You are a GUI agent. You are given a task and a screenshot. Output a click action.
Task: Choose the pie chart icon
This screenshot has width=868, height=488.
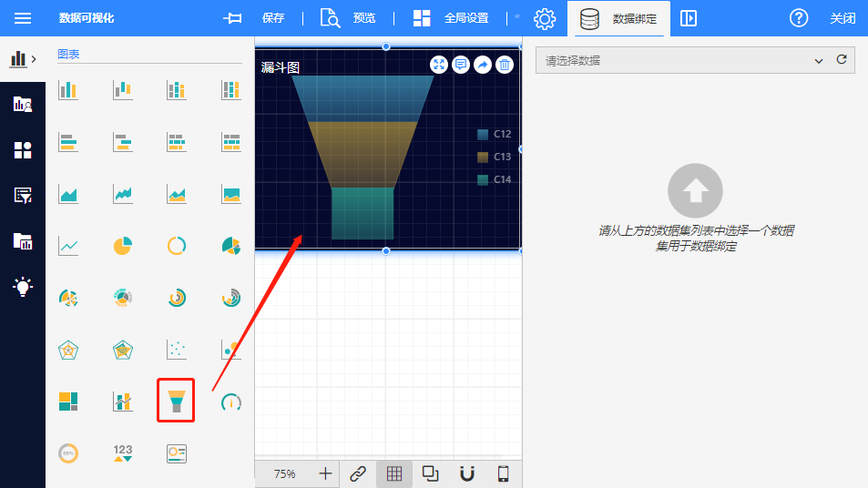click(x=122, y=246)
